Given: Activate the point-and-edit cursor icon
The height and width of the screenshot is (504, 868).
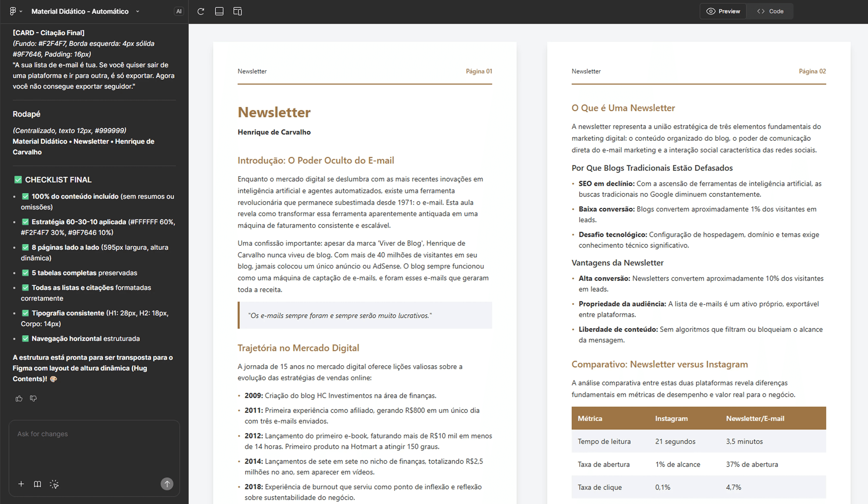Looking at the screenshot, I should [54, 484].
